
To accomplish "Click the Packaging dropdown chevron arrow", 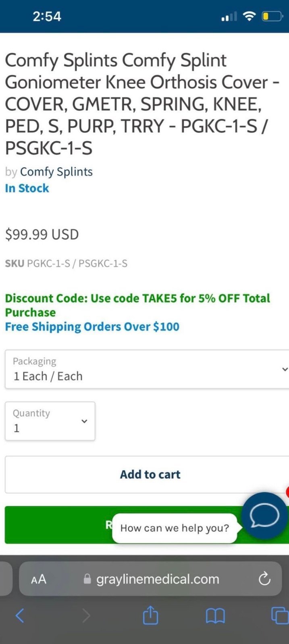I will [x=285, y=369].
